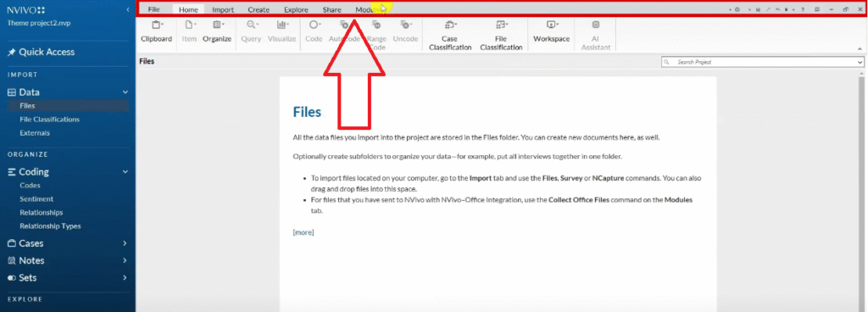868x312 pixels.
Task: Open the Visualize ribbon menu
Action: tap(281, 31)
